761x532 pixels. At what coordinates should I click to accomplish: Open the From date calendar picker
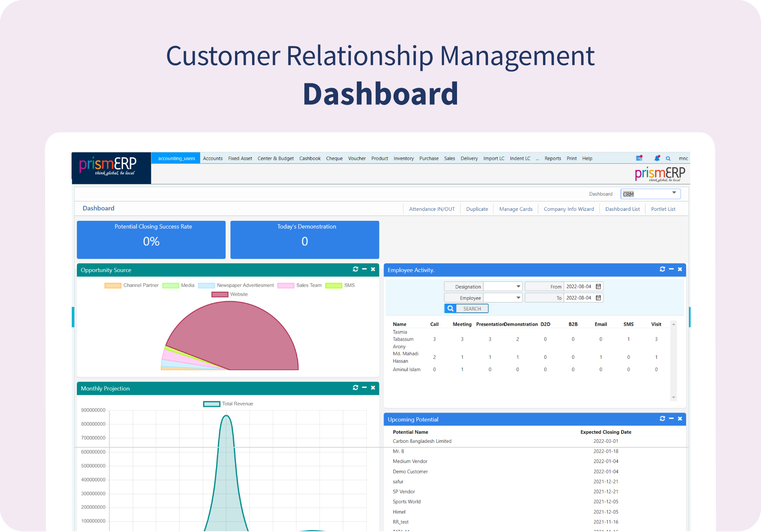598,287
